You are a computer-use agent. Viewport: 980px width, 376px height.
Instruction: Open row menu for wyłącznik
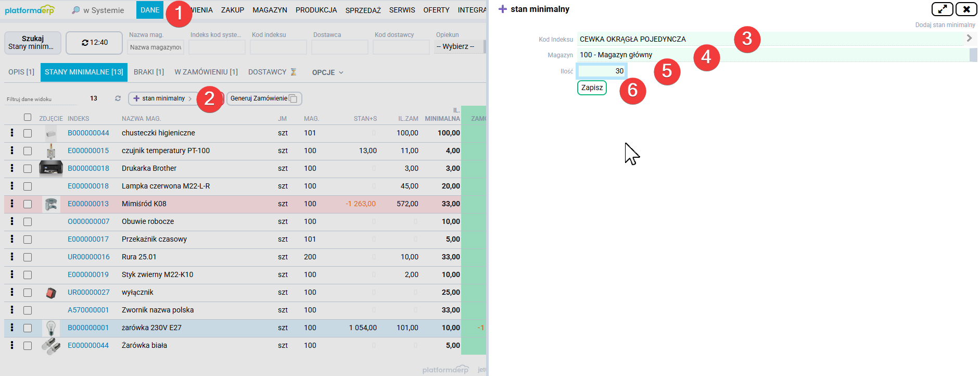point(12,292)
